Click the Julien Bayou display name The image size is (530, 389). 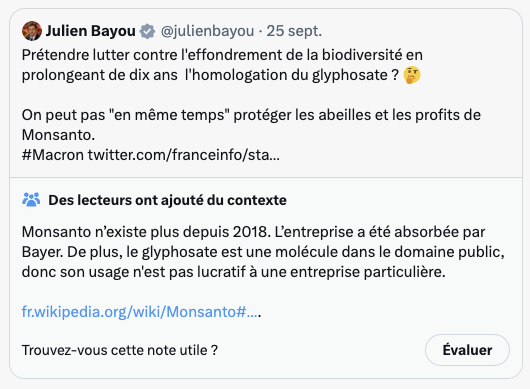coord(91,31)
